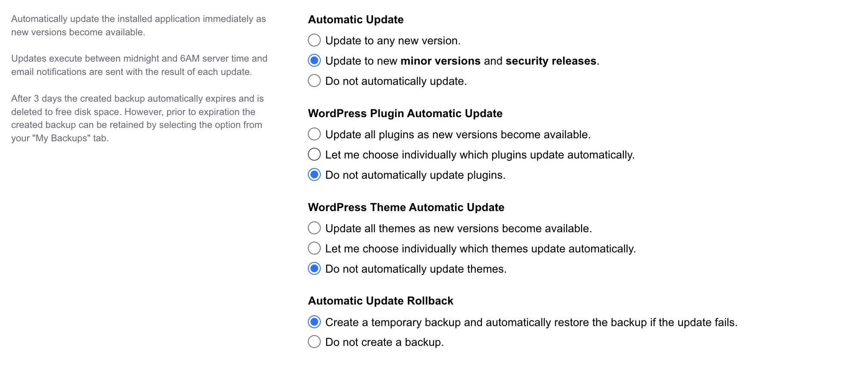Click the "WordPress Theme Automatic Update" heading

(406, 207)
